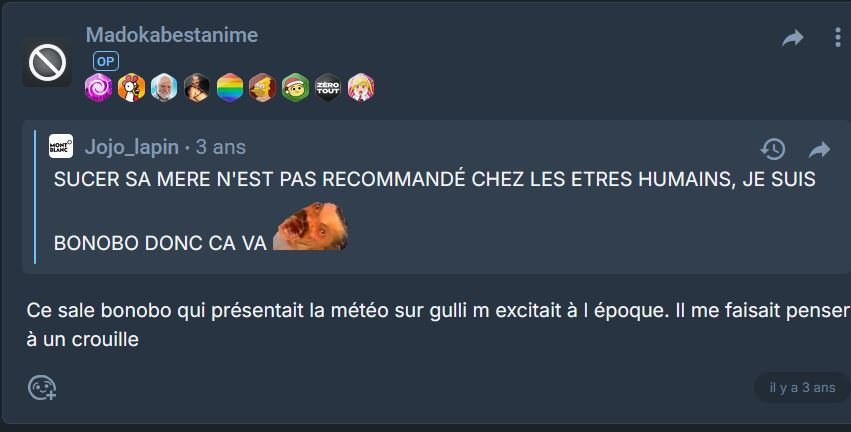
Task: Click the blue OP badge
Action: [106, 61]
